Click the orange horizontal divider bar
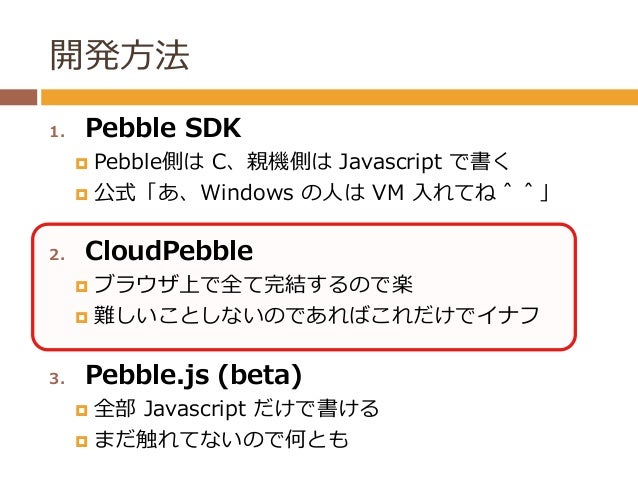 click(339, 97)
